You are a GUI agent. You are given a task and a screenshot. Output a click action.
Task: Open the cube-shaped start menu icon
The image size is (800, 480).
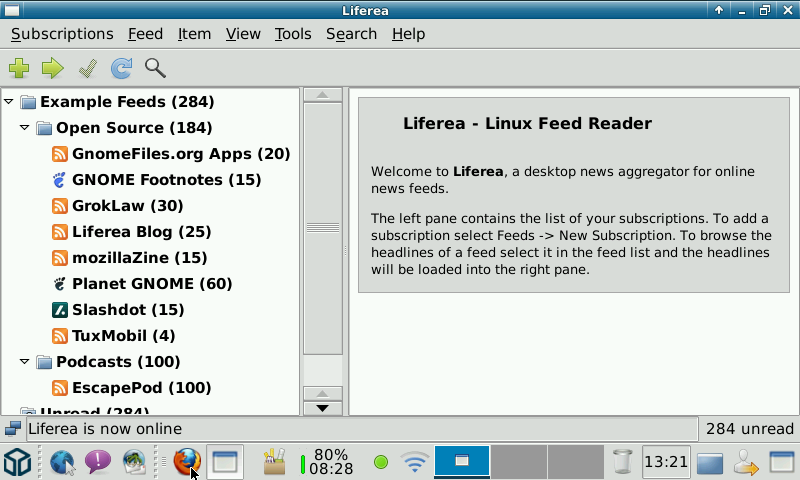click(18, 462)
